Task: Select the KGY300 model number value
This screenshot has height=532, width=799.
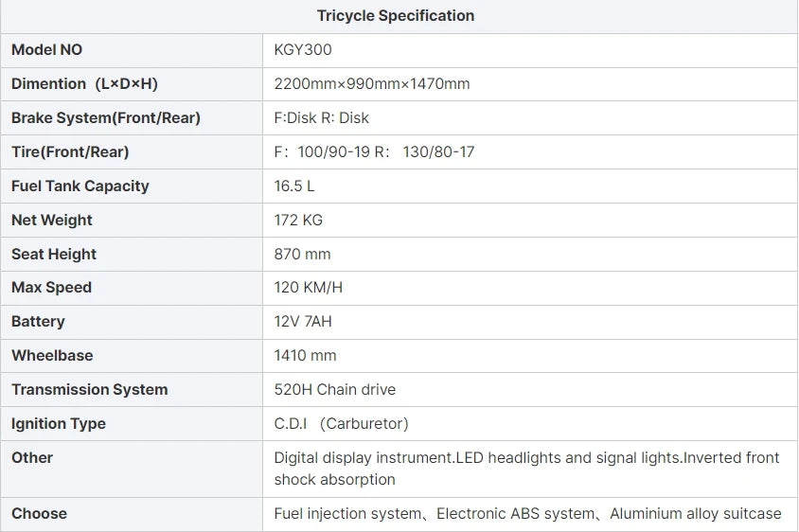Action: tap(303, 50)
